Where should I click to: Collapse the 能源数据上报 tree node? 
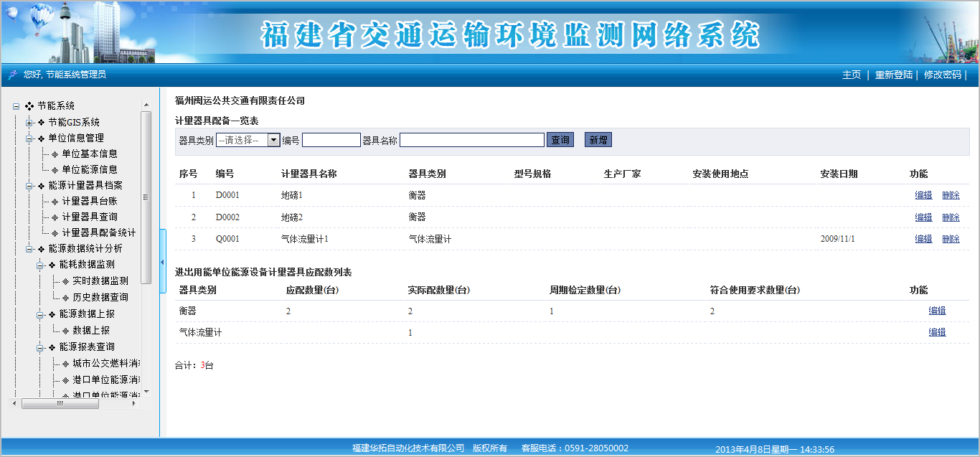[x=40, y=314]
